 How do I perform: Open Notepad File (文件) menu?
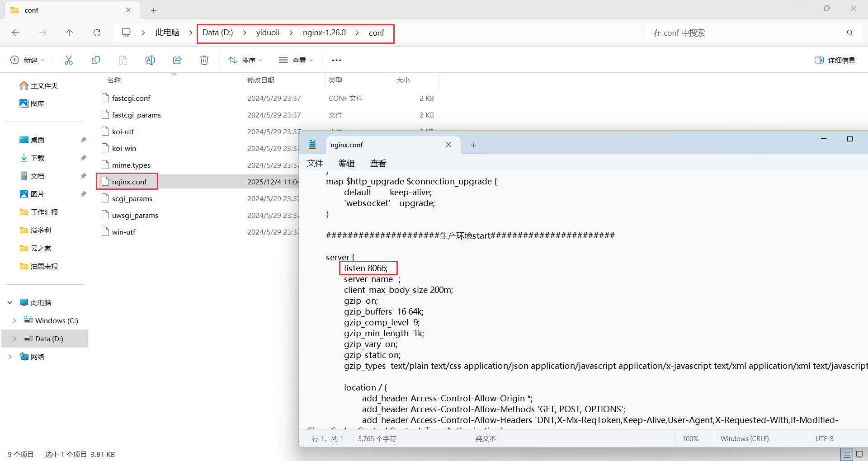315,163
